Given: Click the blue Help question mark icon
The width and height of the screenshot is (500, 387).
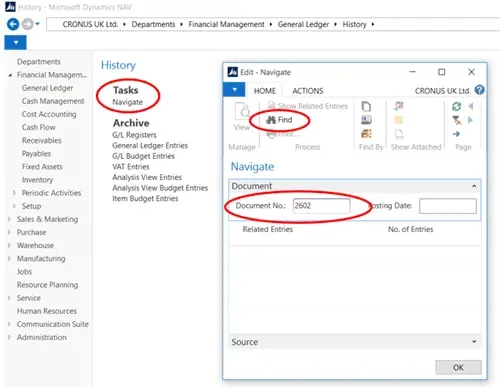Looking at the screenshot, I should click(479, 90).
